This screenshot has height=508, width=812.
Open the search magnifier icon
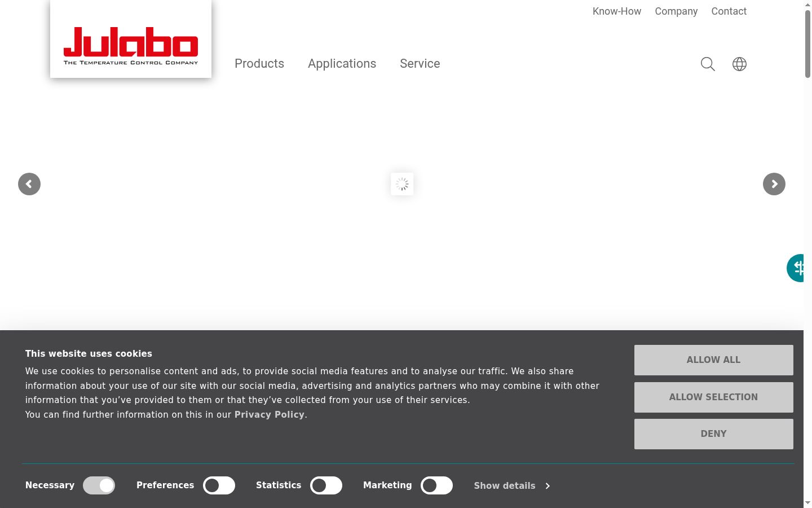(x=708, y=64)
